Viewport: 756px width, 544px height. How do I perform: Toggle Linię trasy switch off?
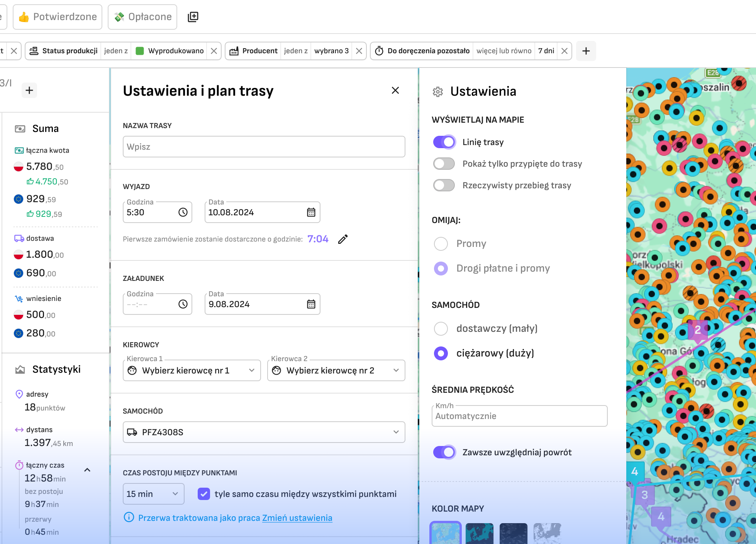click(444, 142)
